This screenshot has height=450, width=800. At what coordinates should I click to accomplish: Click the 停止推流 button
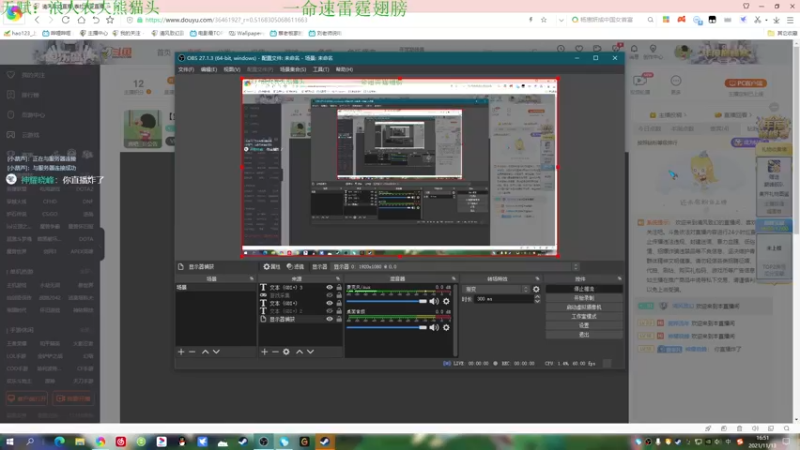584,289
